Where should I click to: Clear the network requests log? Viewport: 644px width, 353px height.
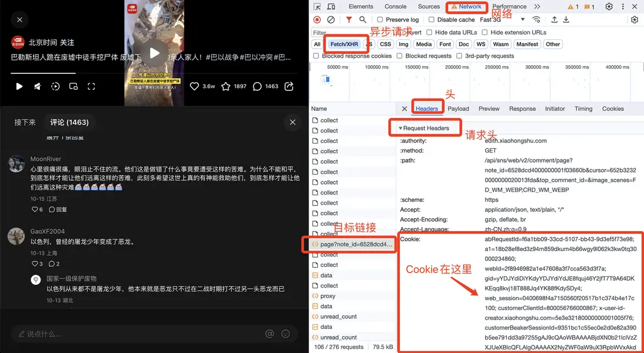point(331,19)
